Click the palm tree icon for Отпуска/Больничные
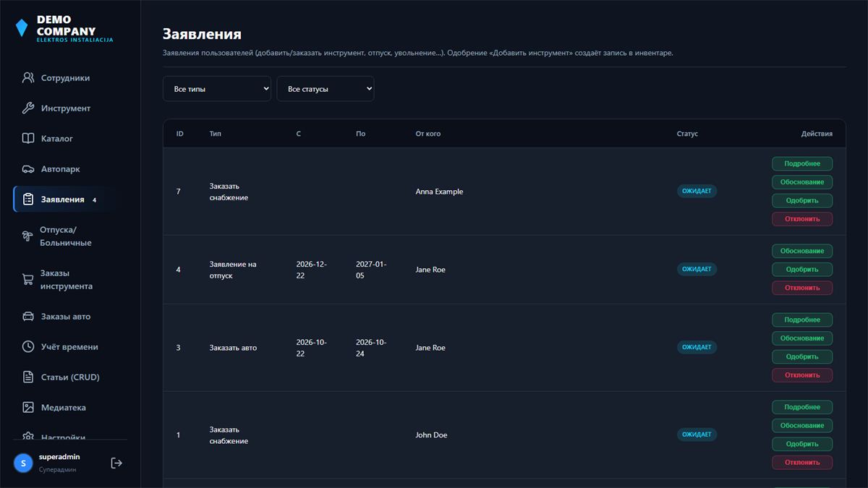The width and height of the screenshot is (868, 488). (28, 236)
